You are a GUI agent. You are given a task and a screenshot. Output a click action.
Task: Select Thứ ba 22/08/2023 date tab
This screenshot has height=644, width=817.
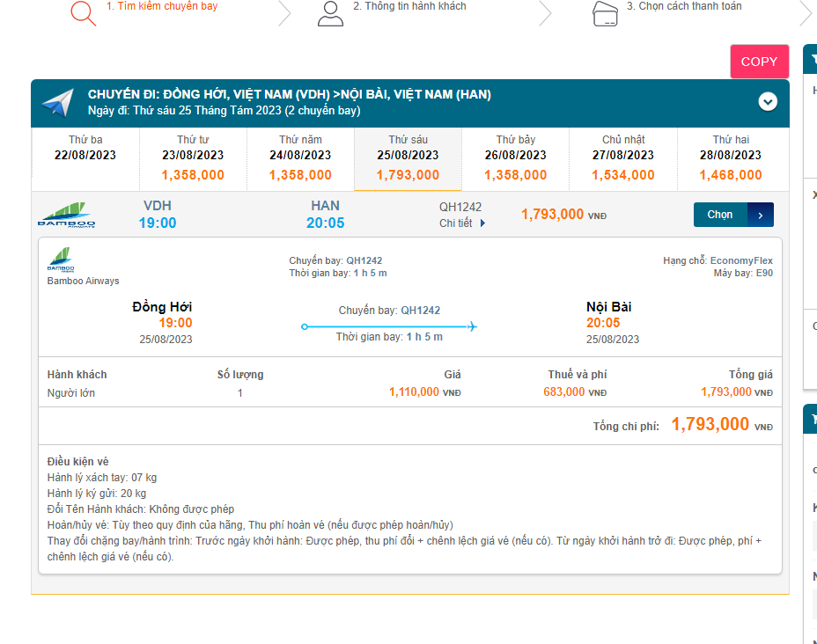click(x=85, y=148)
